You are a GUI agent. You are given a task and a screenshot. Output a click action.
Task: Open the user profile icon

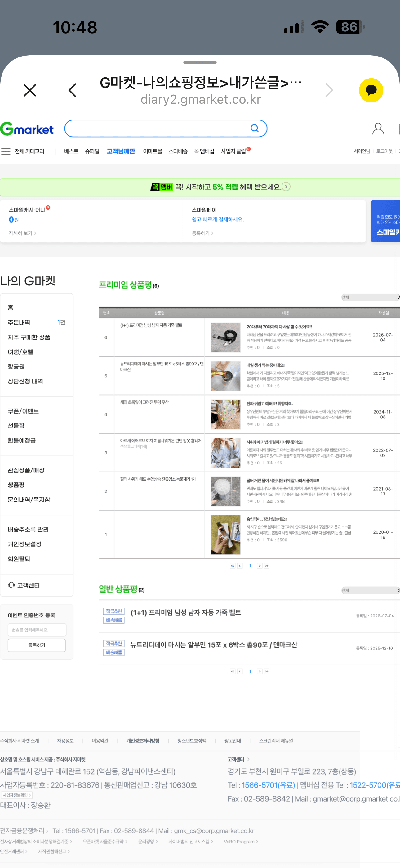pyautogui.click(x=378, y=129)
